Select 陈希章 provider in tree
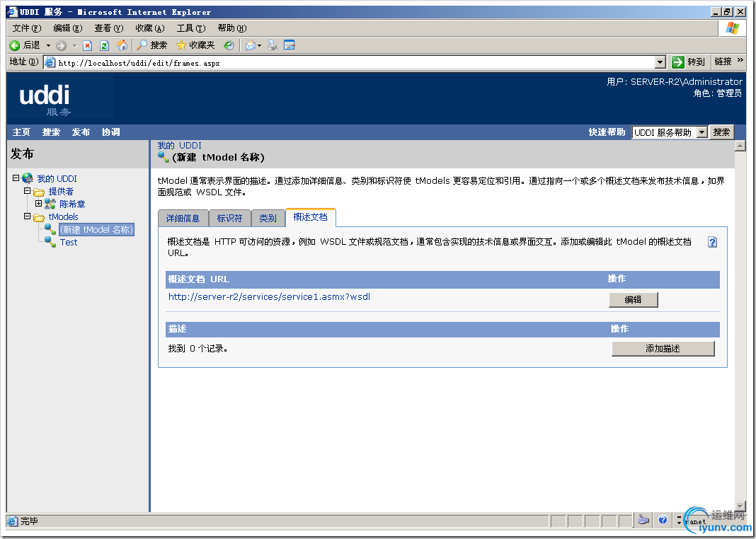The width and height of the screenshot is (756, 539). (72, 204)
